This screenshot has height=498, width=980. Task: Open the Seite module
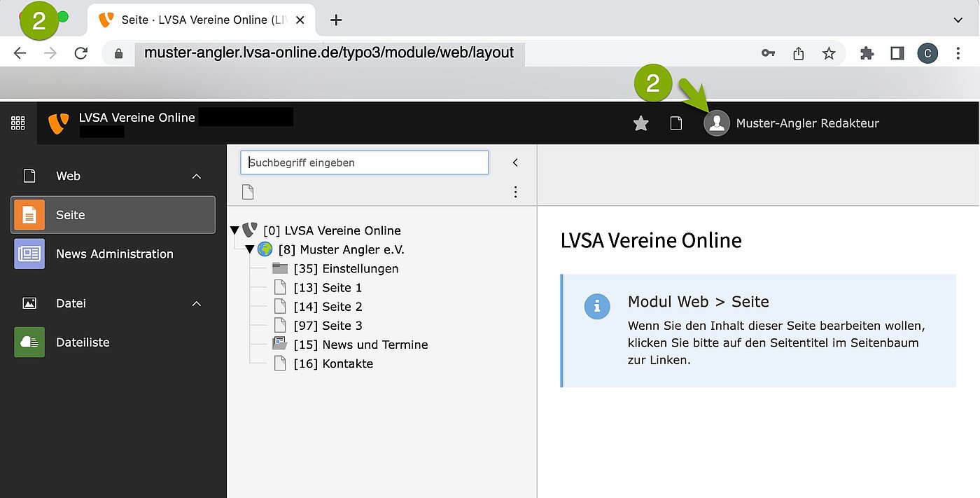click(113, 215)
